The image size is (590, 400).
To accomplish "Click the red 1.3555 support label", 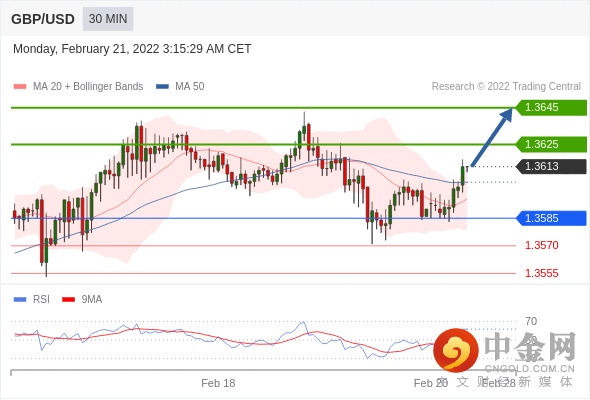I will pyautogui.click(x=541, y=273).
